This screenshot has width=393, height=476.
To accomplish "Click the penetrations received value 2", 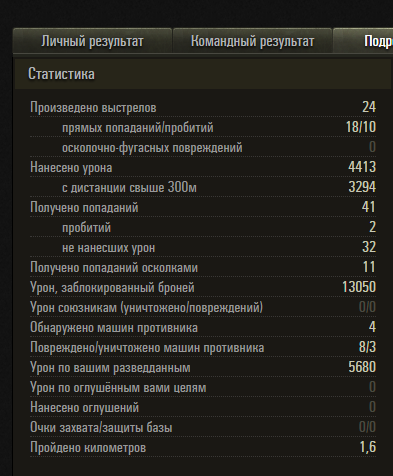I will tap(373, 227).
